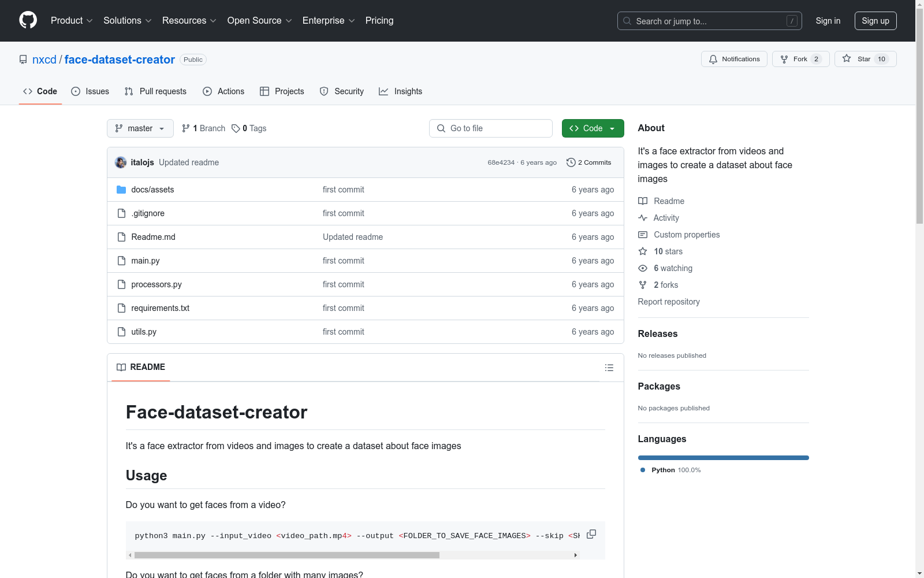Click Sign in
The width and height of the screenshot is (924, 578).
click(828, 21)
